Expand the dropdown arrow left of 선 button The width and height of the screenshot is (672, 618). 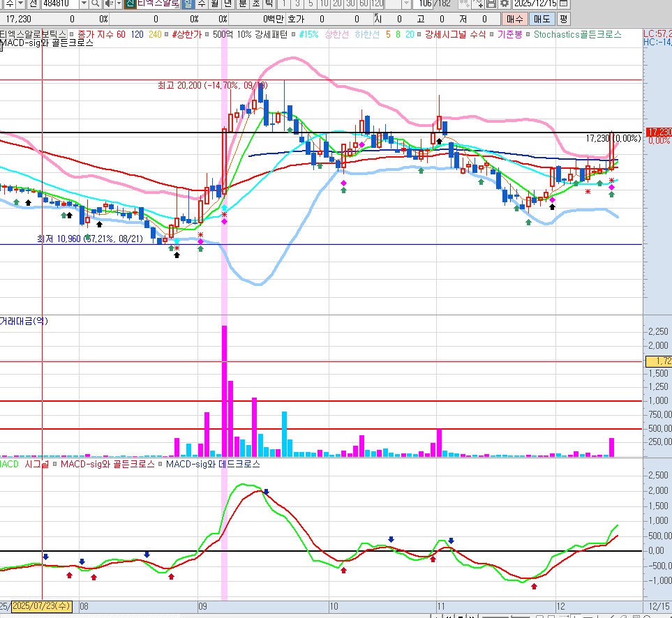20,4
